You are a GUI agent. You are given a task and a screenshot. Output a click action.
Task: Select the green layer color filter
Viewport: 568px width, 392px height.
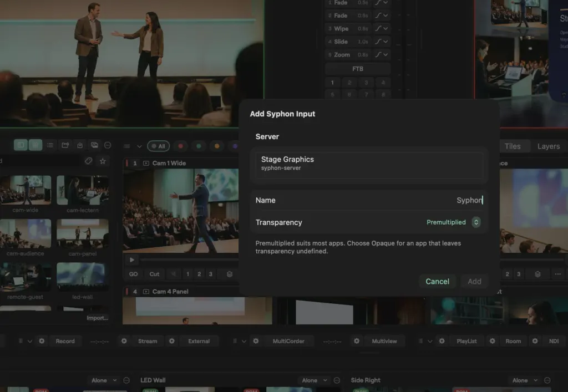(199, 146)
